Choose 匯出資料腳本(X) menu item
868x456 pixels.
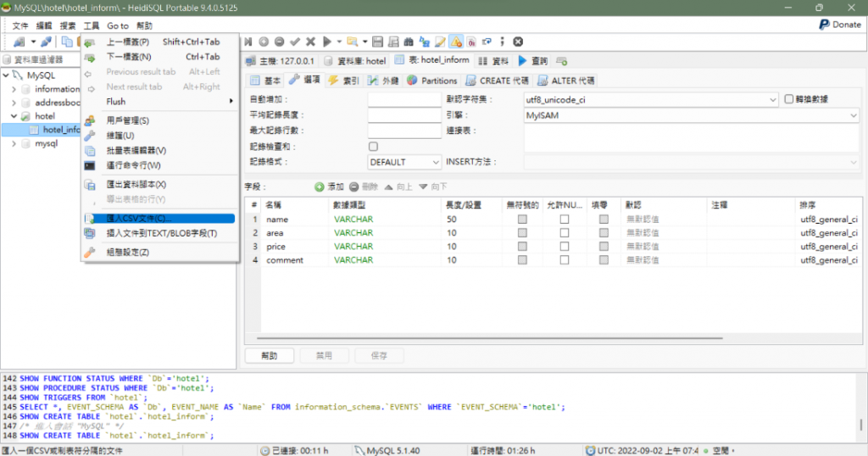click(x=160, y=184)
